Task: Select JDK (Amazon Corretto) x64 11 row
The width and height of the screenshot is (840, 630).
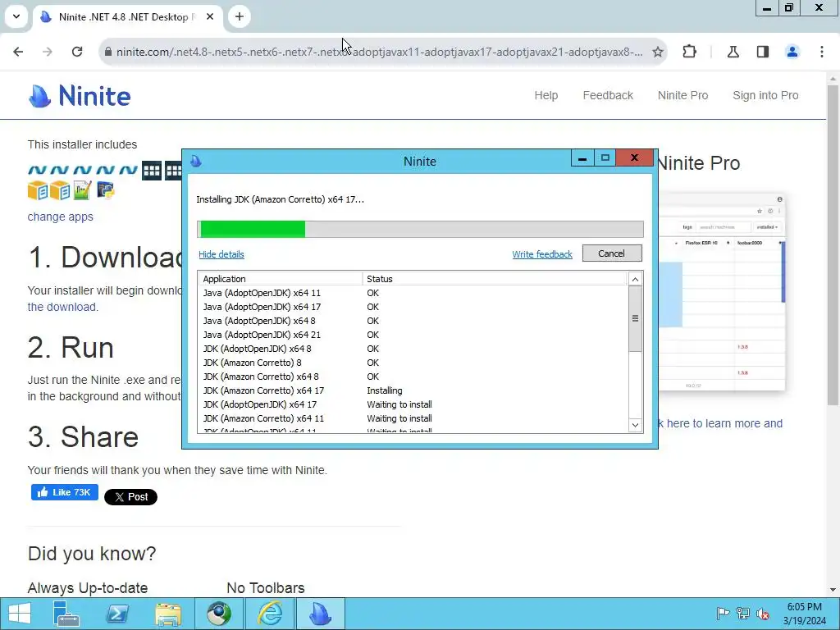Action: (x=413, y=418)
